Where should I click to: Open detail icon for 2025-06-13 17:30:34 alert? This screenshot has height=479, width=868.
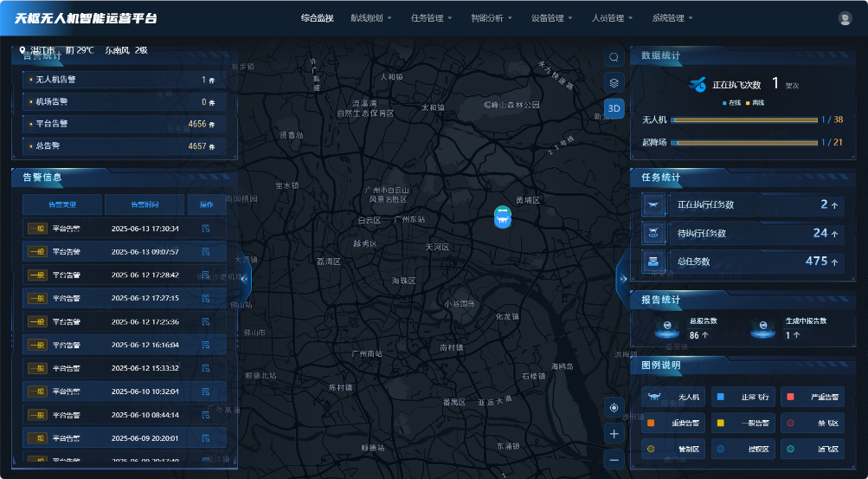(206, 229)
